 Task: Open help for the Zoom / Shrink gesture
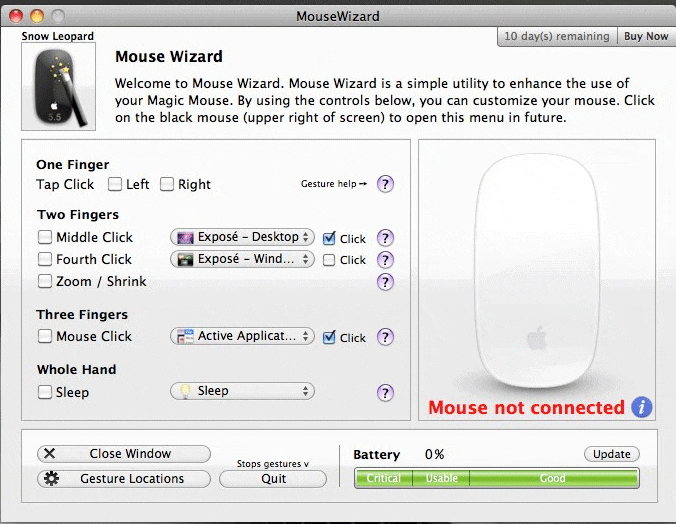pos(385,282)
